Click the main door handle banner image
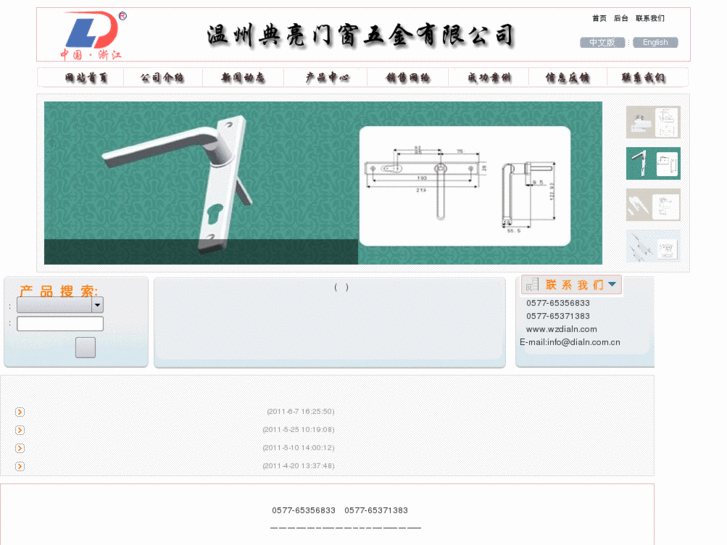 (x=323, y=183)
